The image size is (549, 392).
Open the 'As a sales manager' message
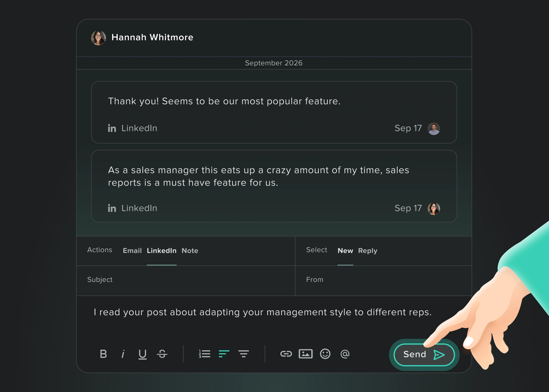[x=274, y=186]
